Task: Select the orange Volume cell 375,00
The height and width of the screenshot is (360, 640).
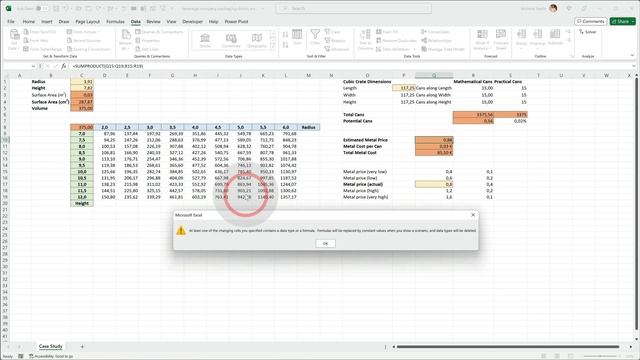Action: 82,108
